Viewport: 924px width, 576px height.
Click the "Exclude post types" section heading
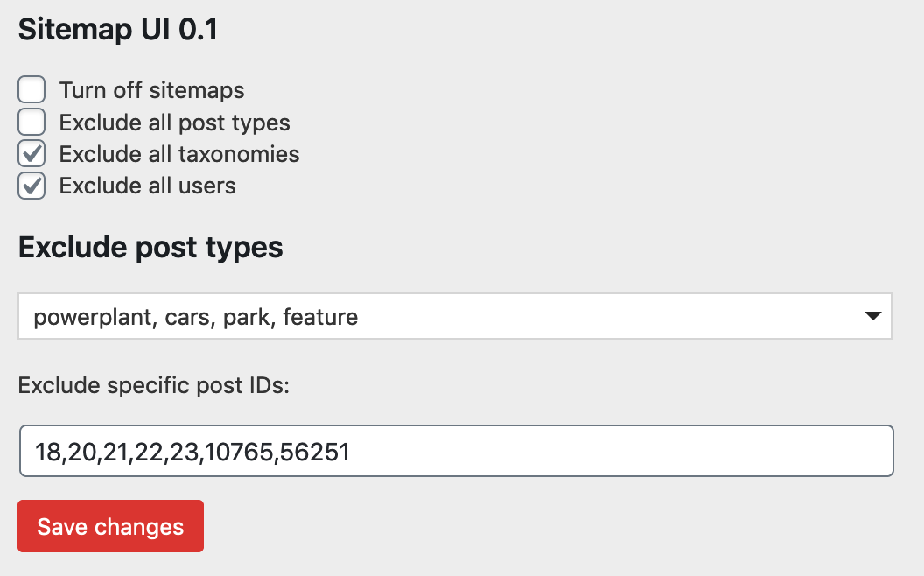[150, 248]
